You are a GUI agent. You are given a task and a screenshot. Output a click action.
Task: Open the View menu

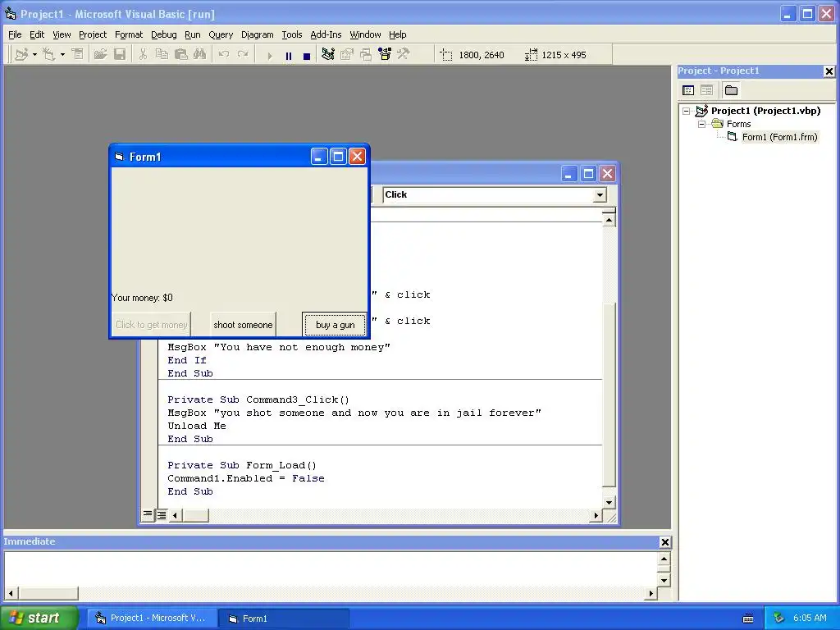pyautogui.click(x=62, y=34)
